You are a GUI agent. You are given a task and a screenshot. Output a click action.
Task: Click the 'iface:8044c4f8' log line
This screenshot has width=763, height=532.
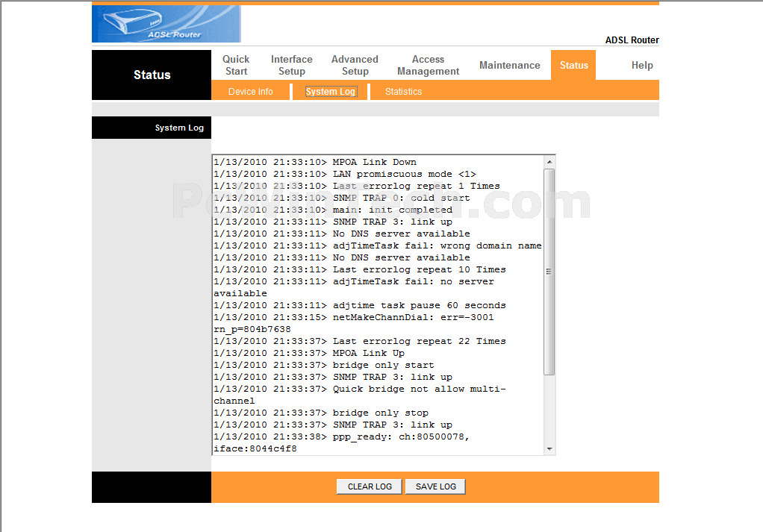point(255,449)
